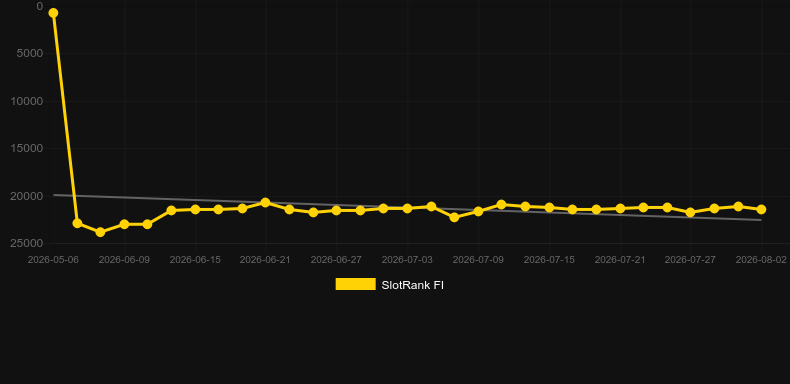
Task: Click the 2026-06-15 x-axis label
Action: coord(195,260)
